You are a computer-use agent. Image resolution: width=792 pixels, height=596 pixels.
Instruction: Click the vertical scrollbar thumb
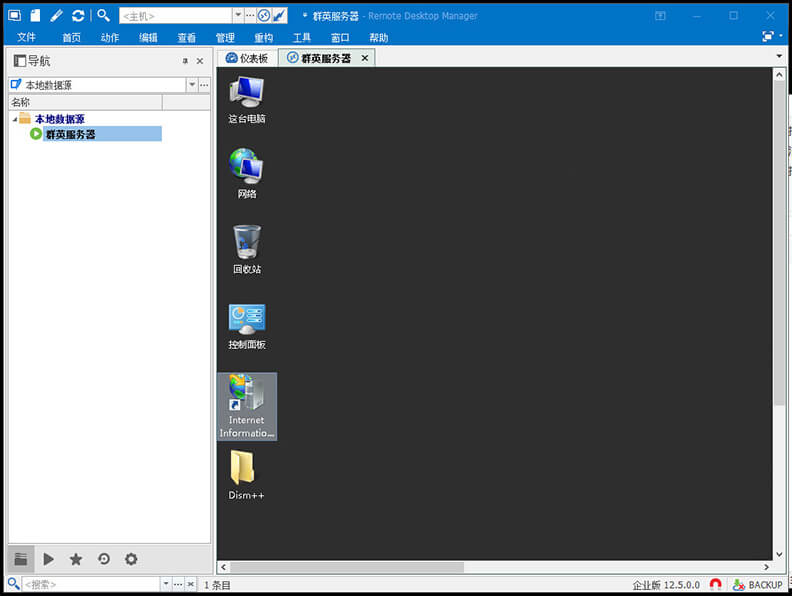pyautogui.click(x=779, y=243)
